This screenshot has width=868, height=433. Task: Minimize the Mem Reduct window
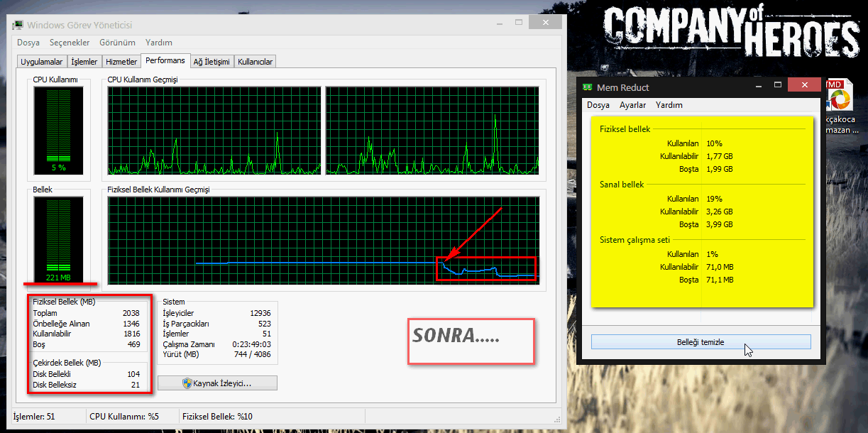coord(759,84)
